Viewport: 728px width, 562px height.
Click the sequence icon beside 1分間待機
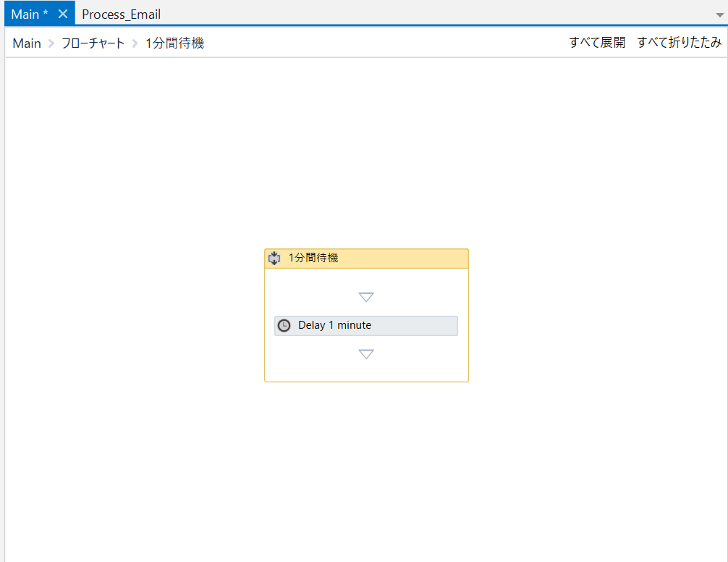pos(274,259)
